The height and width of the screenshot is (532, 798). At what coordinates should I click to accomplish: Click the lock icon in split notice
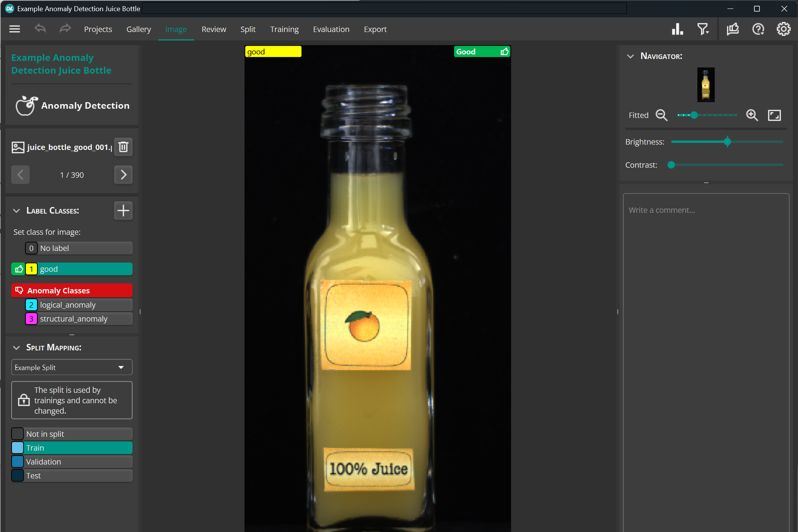pyautogui.click(x=24, y=400)
